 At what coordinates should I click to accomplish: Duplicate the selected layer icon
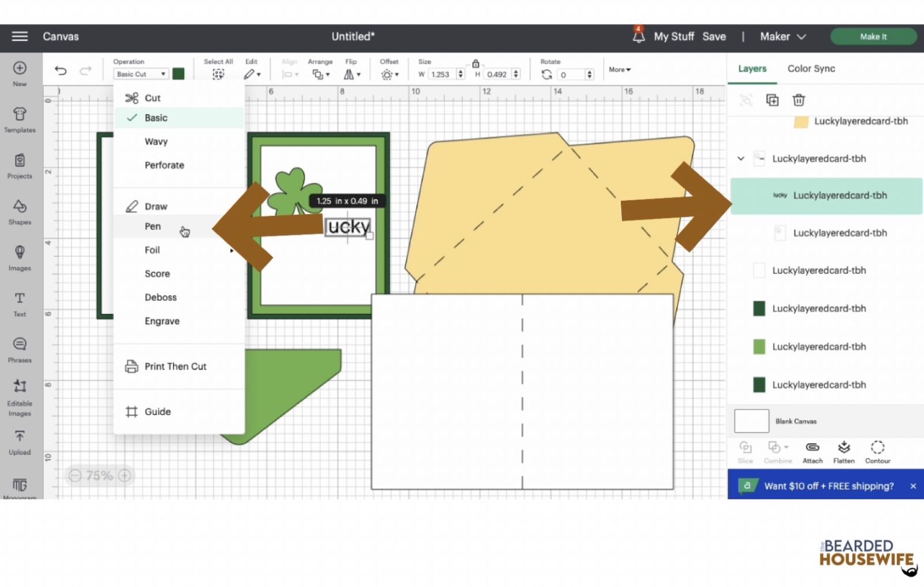click(772, 100)
